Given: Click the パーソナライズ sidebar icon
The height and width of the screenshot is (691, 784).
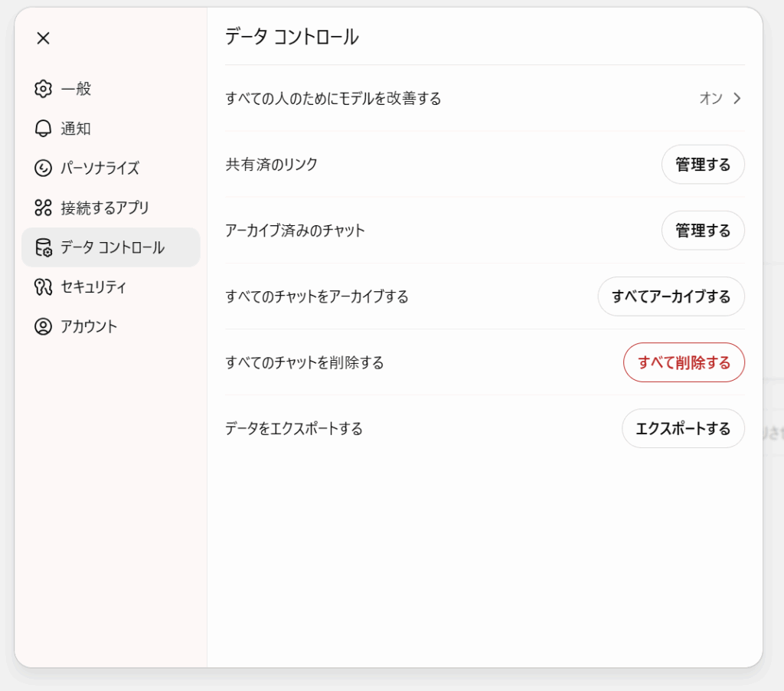Looking at the screenshot, I should point(43,168).
